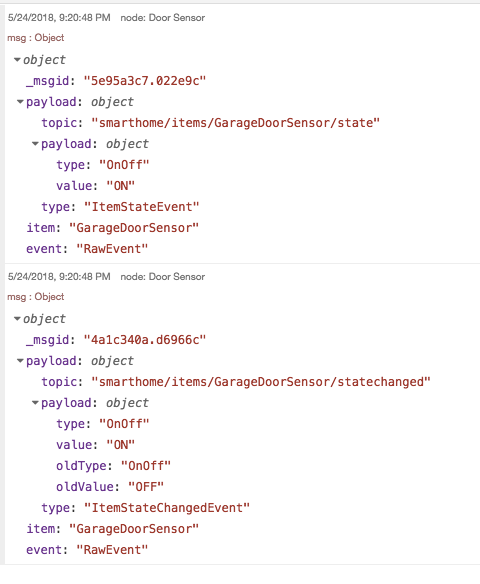Screen dimensions: 480x584
Task: Select the ItemStateChangedEvent type value
Action: click(x=167, y=508)
